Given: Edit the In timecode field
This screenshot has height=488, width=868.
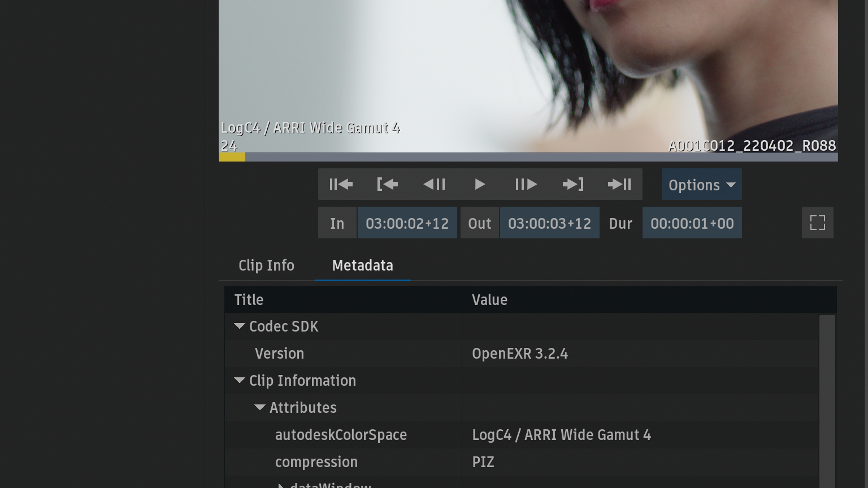Looking at the screenshot, I should [407, 223].
